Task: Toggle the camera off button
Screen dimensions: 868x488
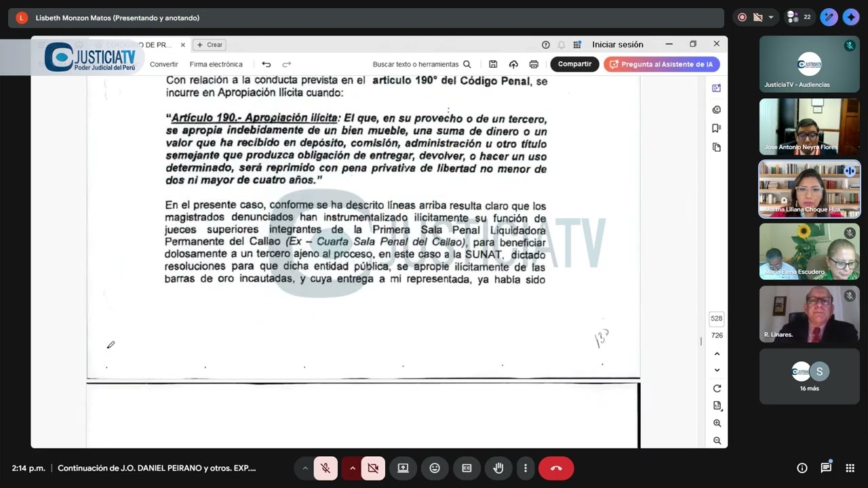Action: 373,468
